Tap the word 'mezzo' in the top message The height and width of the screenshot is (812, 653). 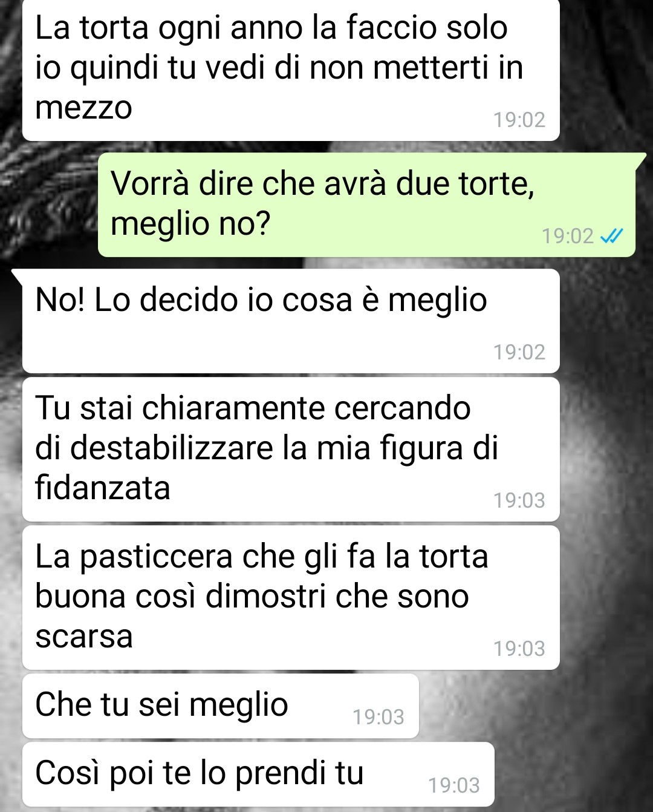83,109
